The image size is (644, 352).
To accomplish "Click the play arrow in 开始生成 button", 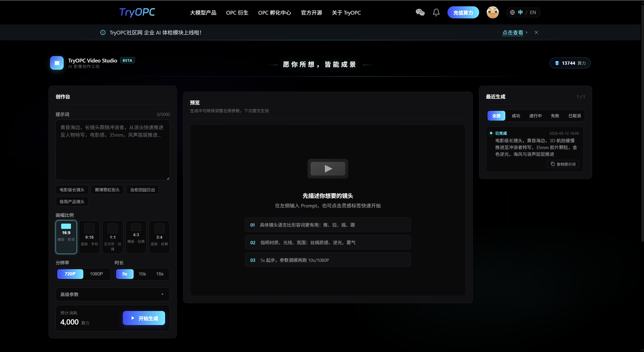I will tap(133, 318).
